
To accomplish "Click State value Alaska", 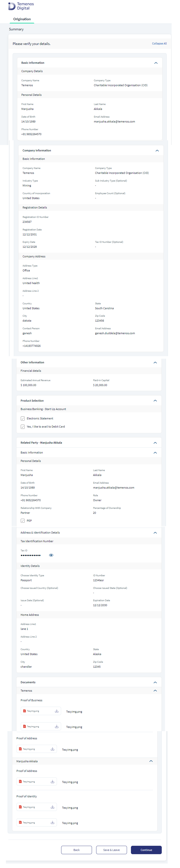I will [97, 654].
